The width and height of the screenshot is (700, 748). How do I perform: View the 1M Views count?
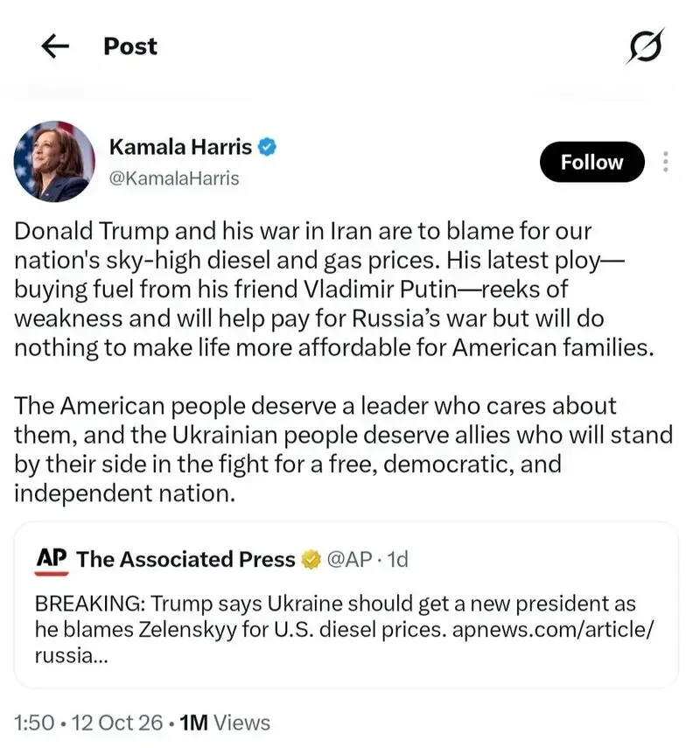[225, 723]
